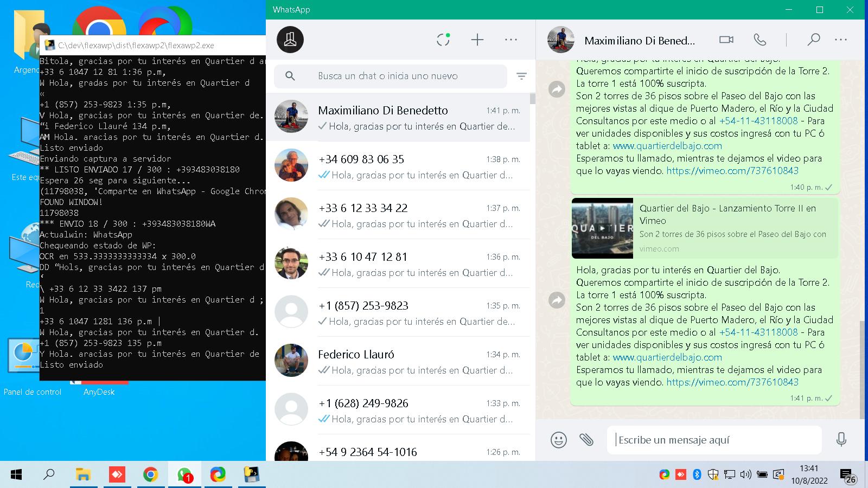Open conversation options menu dots
Viewport: 868px width, 488px height.
click(x=841, y=40)
